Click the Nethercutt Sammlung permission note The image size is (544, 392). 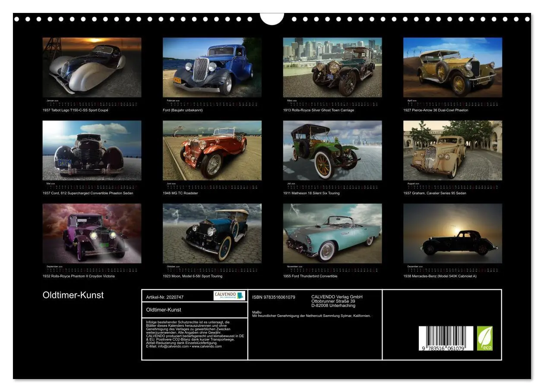pyautogui.click(x=311, y=316)
